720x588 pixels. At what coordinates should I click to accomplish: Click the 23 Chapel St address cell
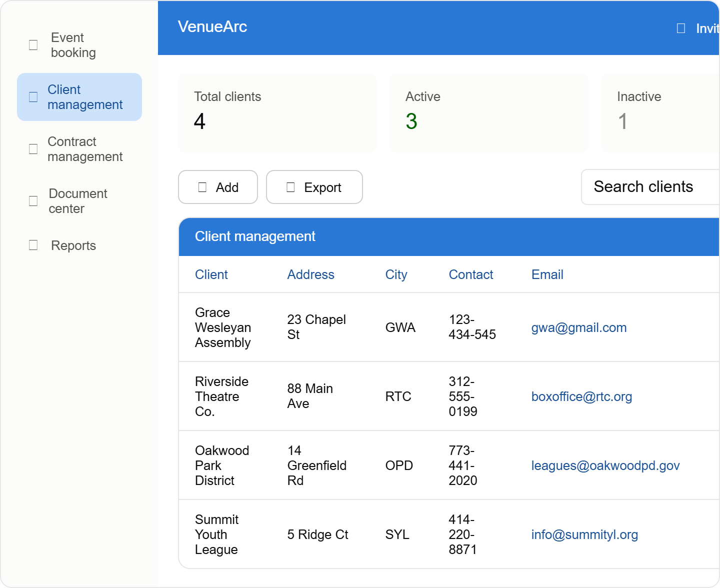(316, 327)
